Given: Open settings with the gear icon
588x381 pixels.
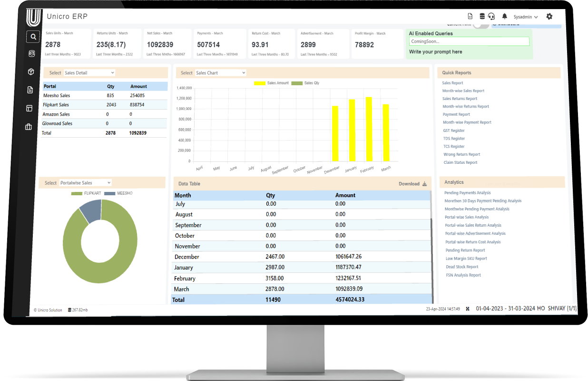Looking at the screenshot, I should [549, 16].
